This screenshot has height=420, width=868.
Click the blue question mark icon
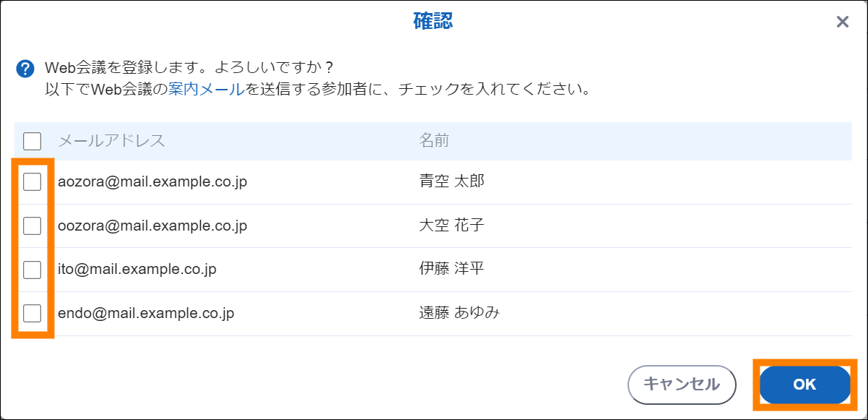pyautogui.click(x=25, y=69)
